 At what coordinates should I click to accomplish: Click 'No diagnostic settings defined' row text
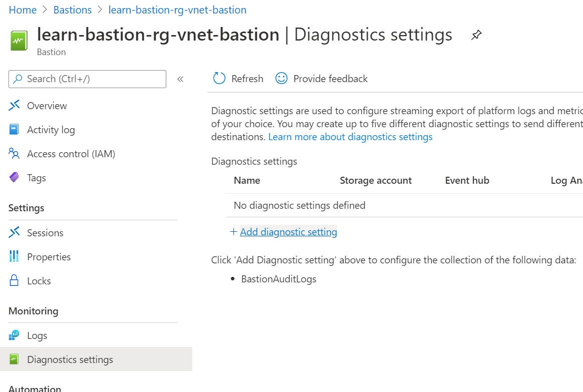point(300,205)
